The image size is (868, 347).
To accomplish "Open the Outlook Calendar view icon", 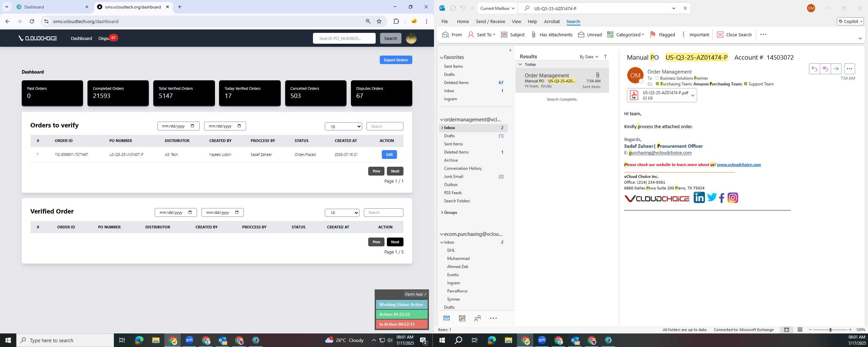I will click(462, 318).
